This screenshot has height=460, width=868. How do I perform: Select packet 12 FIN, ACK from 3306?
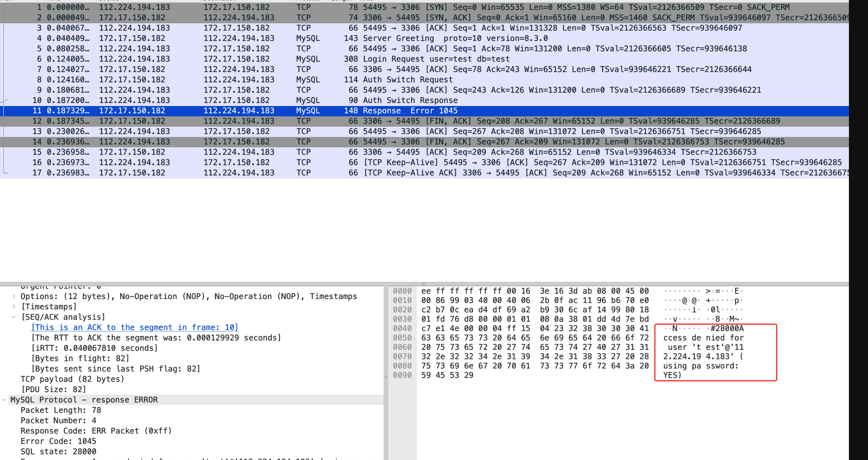coord(424,121)
